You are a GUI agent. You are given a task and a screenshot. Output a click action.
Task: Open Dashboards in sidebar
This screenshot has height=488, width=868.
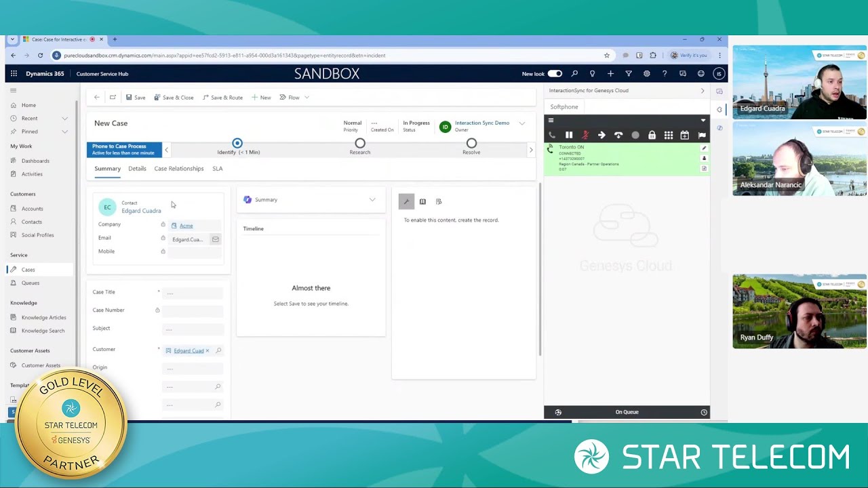(35, 161)
